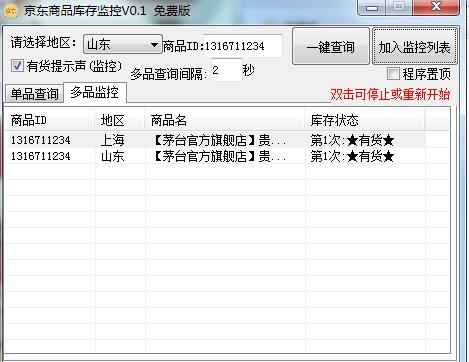Switch to the 单品查询 tab
469x362 pixels.
[34, 94]
